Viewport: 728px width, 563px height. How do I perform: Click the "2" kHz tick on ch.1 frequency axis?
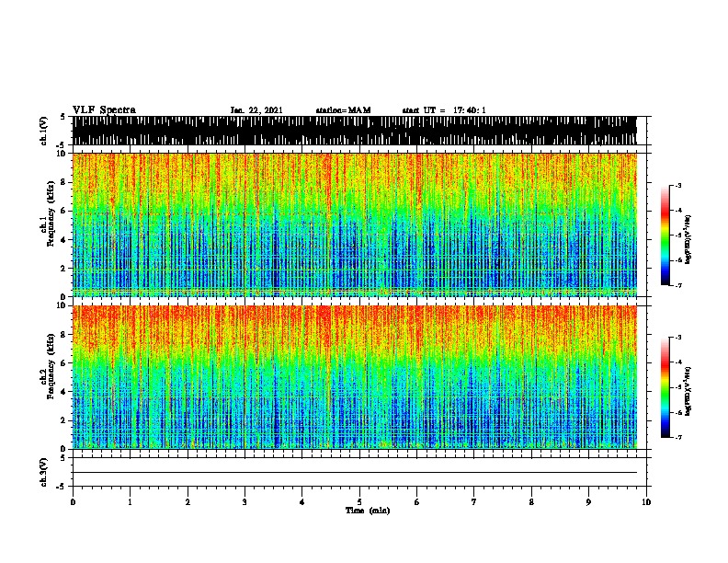(x=64, y=269)
